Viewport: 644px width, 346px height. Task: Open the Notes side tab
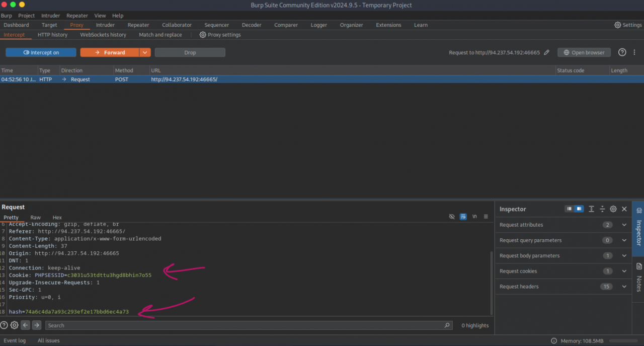(x=638, y=278)
